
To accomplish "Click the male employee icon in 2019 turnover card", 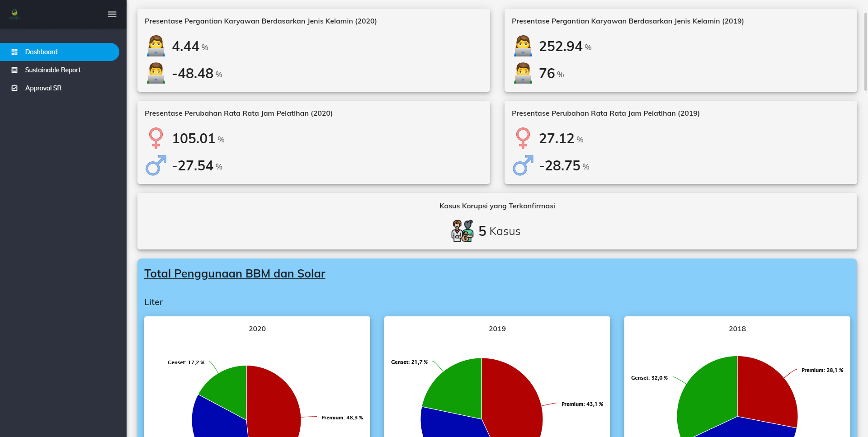I will coord(523,73).
